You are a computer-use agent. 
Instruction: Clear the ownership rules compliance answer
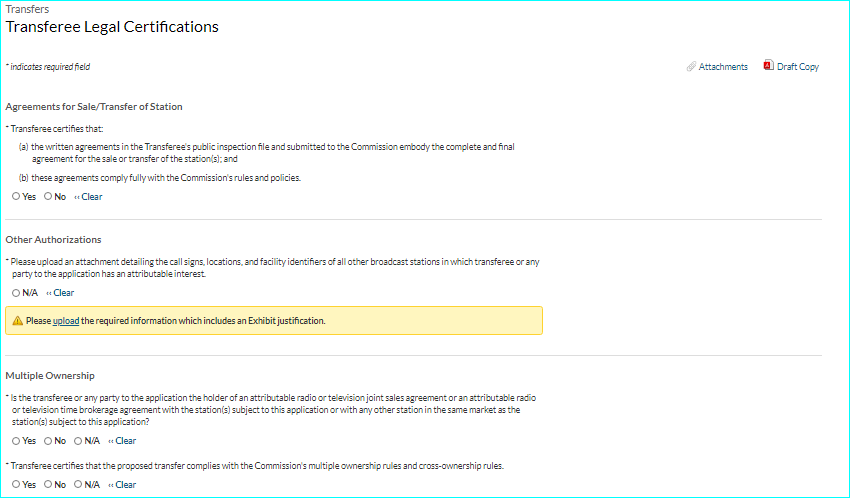[123, 485]
